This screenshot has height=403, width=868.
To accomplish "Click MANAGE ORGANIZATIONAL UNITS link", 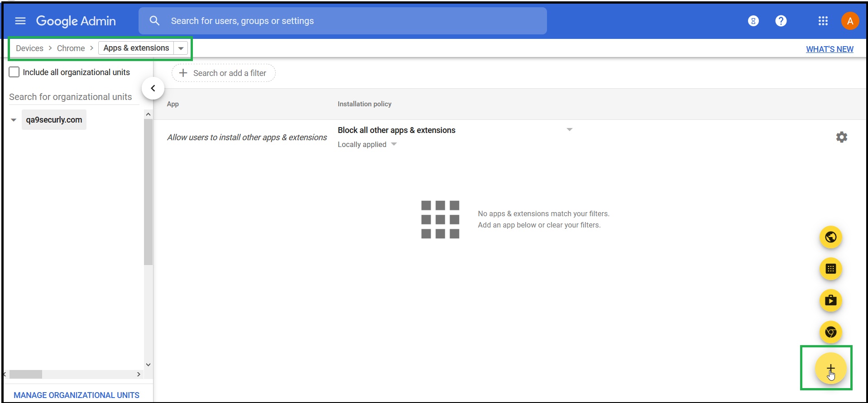I will [x=77, y=395].
